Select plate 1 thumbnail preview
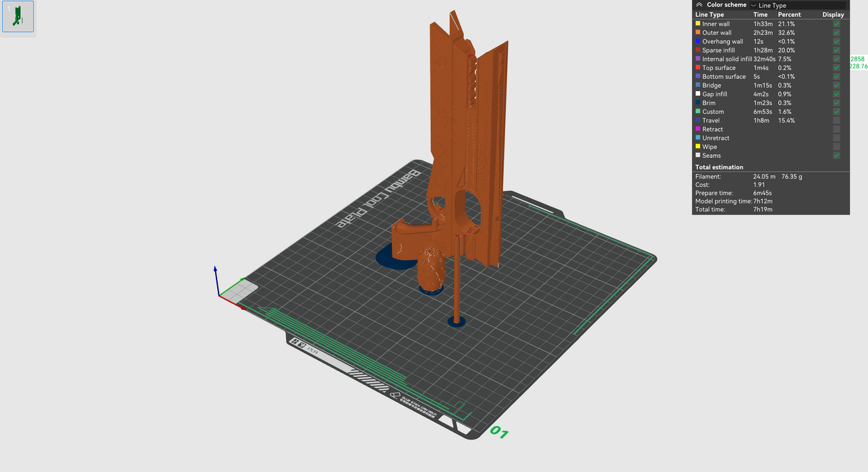 point(18,18)
